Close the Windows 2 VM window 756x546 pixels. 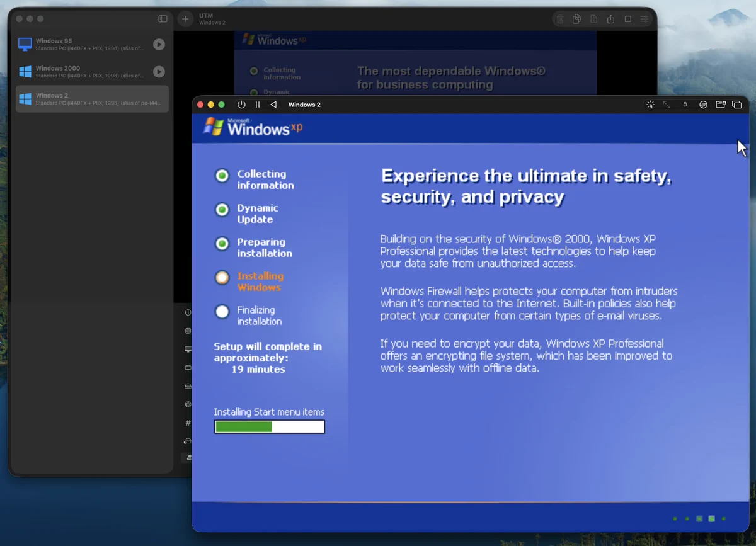click(201, 105)
